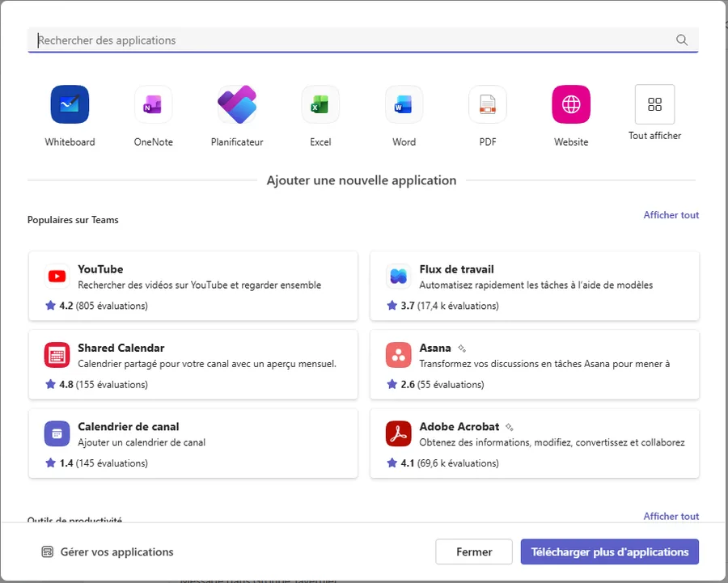Open Gérer vos applications link

[108, 552]
